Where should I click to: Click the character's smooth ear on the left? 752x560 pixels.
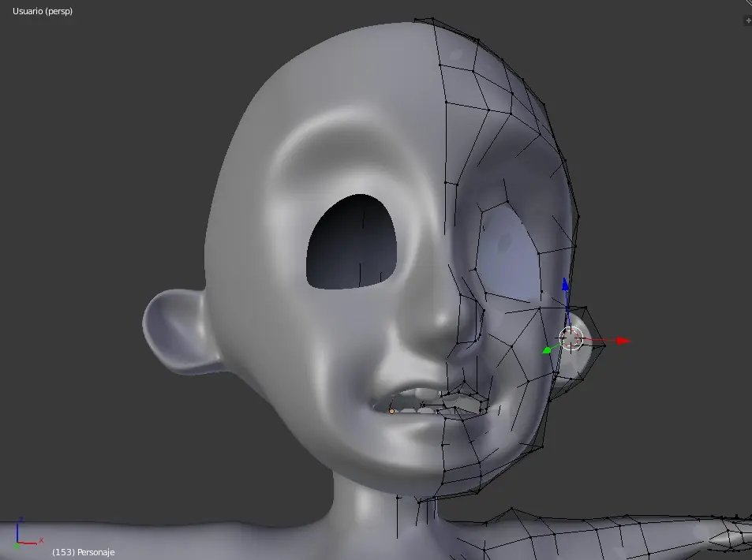pos(175,330)
